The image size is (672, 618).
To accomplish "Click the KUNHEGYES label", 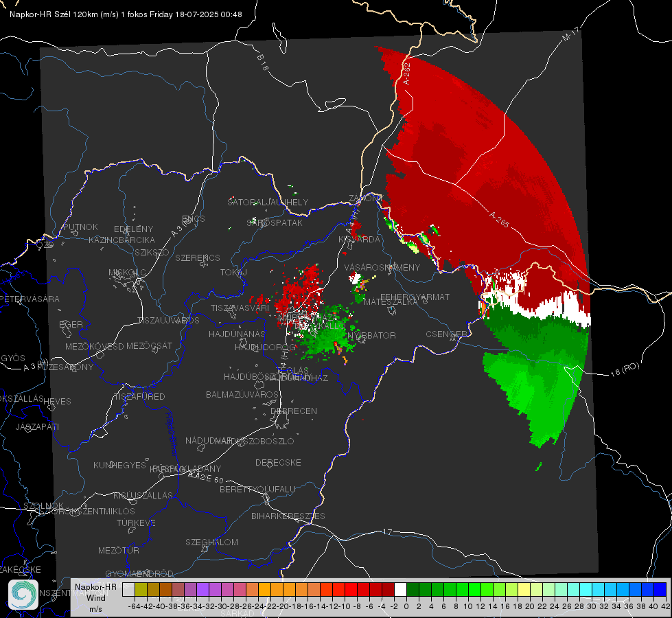I will tap(119, 466).
